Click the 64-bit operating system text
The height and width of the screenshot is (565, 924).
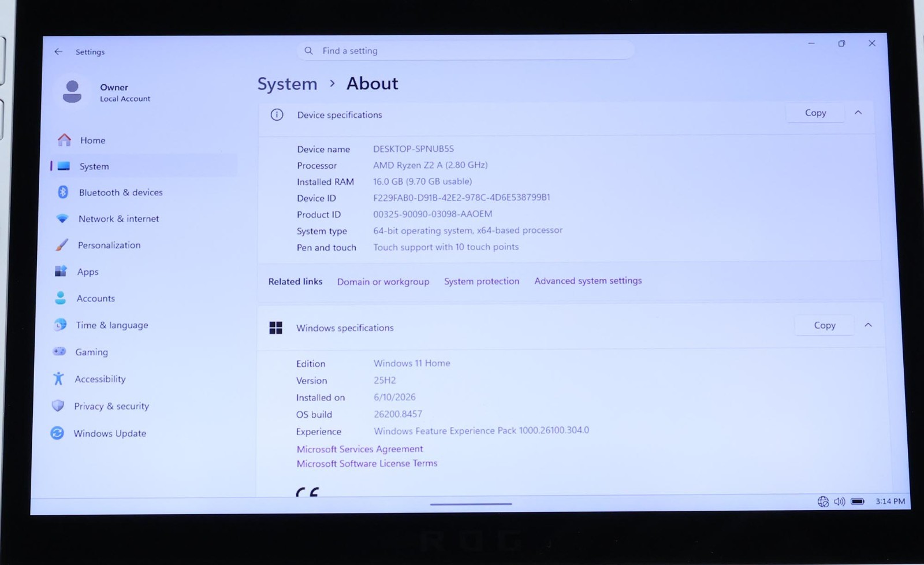point(468,231)
